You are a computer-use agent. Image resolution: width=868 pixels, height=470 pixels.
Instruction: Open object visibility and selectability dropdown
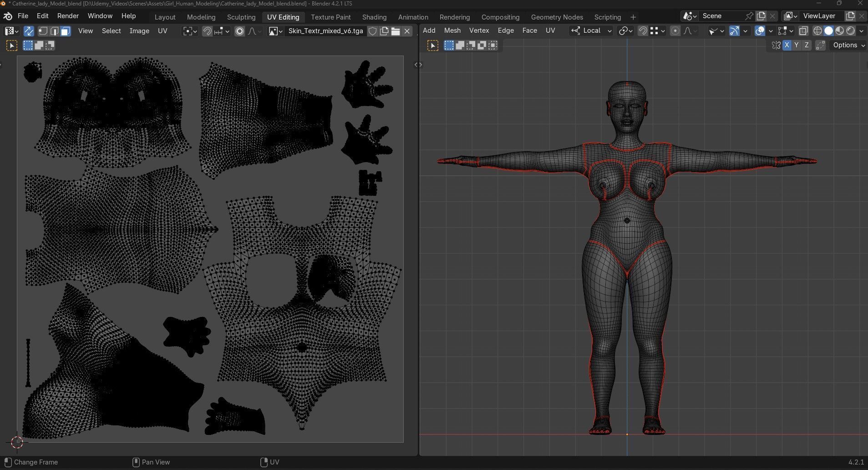click(716, 31)
